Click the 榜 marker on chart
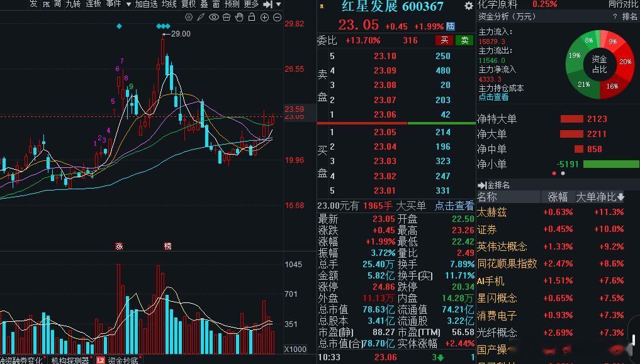 point(167,246)
